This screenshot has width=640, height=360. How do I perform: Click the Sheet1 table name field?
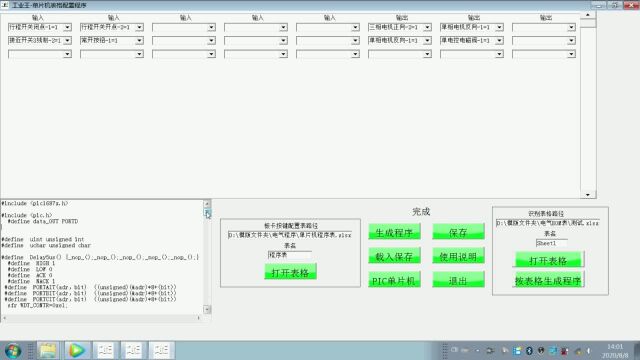click(551, 243)
